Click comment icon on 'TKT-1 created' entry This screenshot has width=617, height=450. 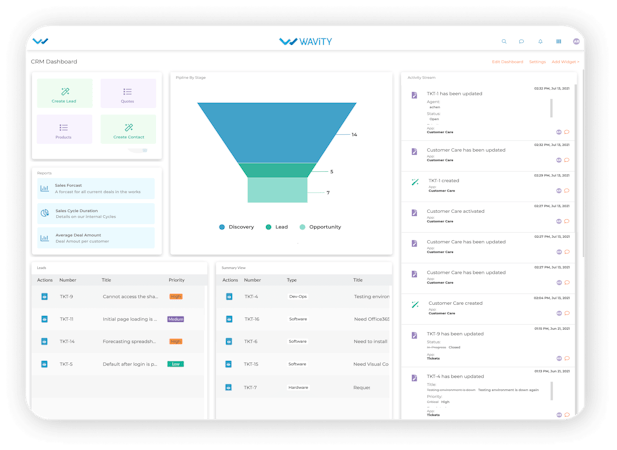pyautogui.click(x=567, y=191)
